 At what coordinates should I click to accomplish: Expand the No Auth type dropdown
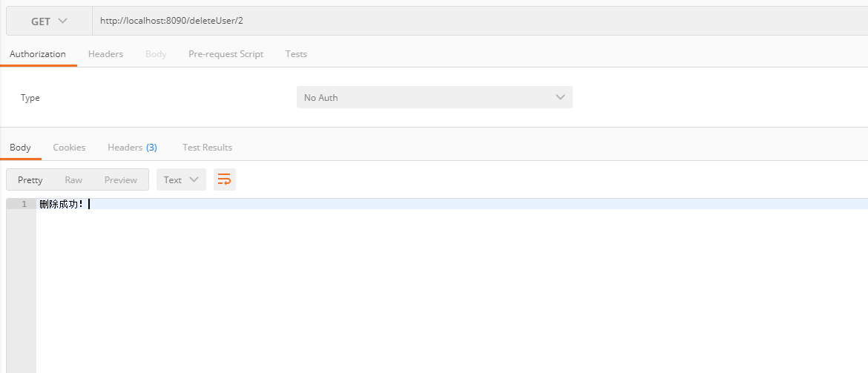point(435,97)
